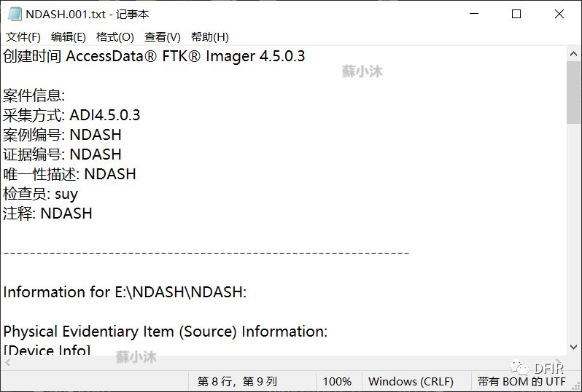This screenshot has width=582, height=392.
Task: Click the line '创建时间 AccessData® FTK® Imager 4.5.0.3'
Action: pos(154,56)
